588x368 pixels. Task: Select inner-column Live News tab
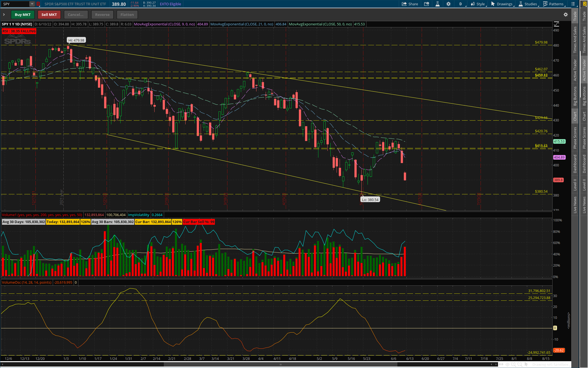pyautogui.click(x=575, y=204)
